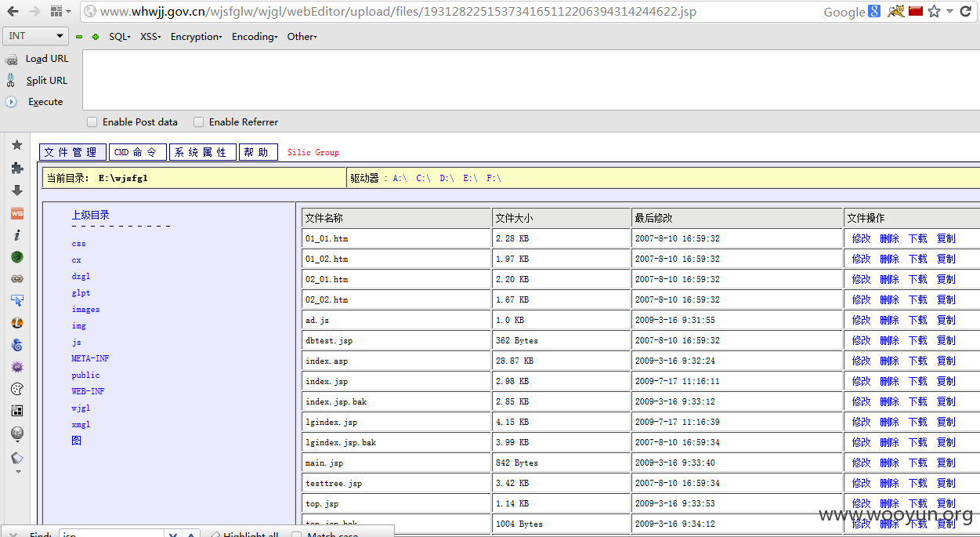The height and width of the screenshot is (537, 980).
Task: Click 修改 for ad.js
Action: (862, 320)
